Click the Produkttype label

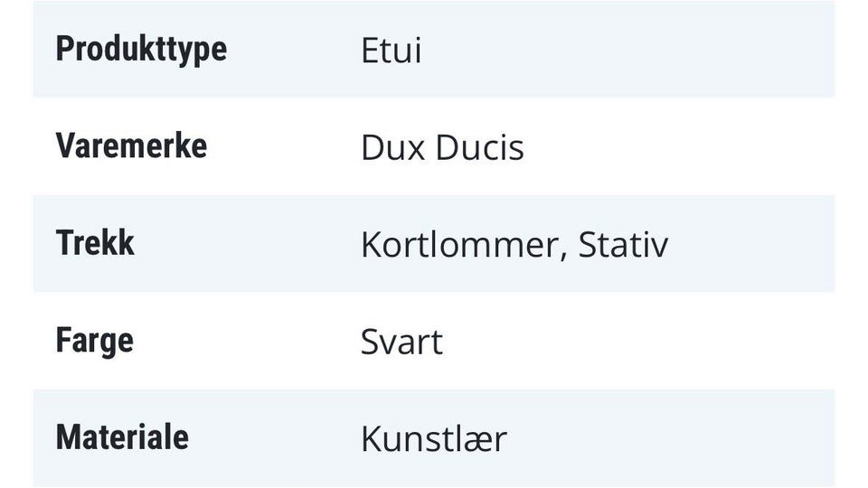(x=141, y=49)
